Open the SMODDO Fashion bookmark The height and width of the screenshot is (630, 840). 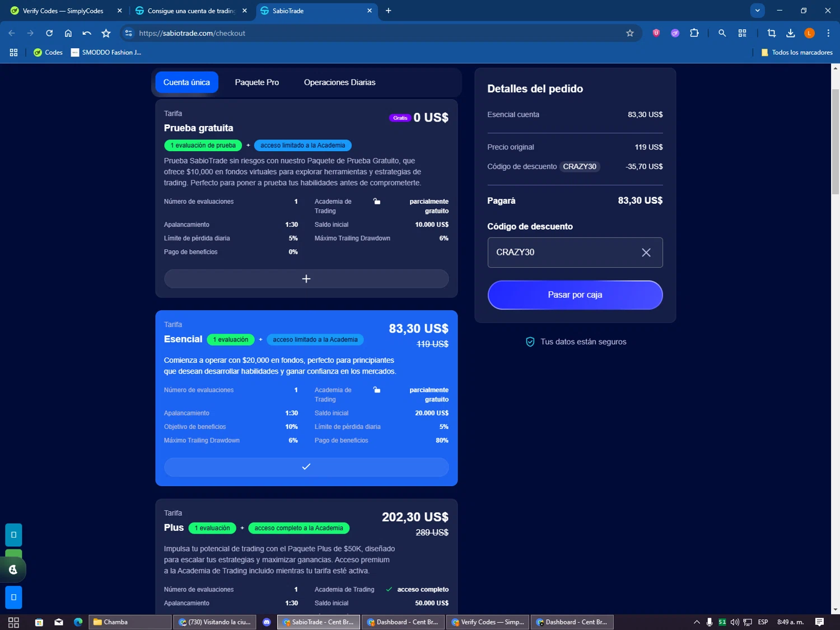[x=106, y=52]
